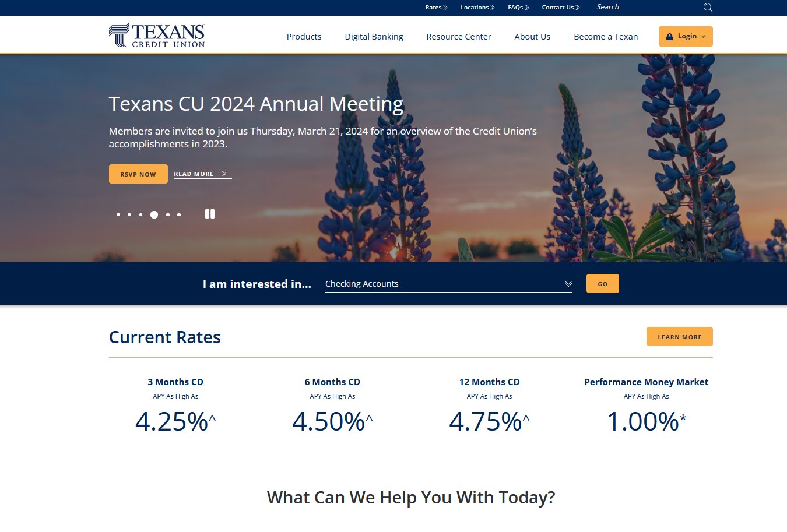Click the lock icon on the Login button
The height and width of the screenshot is (532, 787).
pos(669,36)
